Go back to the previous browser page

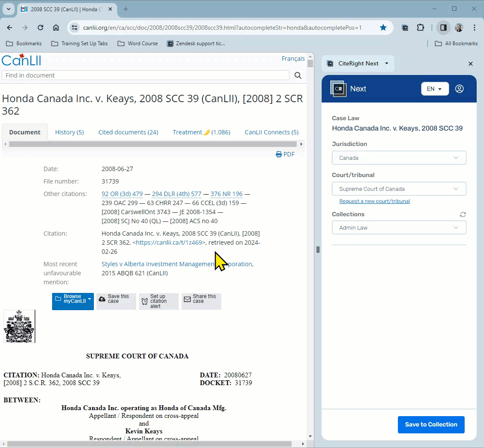pyautogui.click(x=9, y=28)
